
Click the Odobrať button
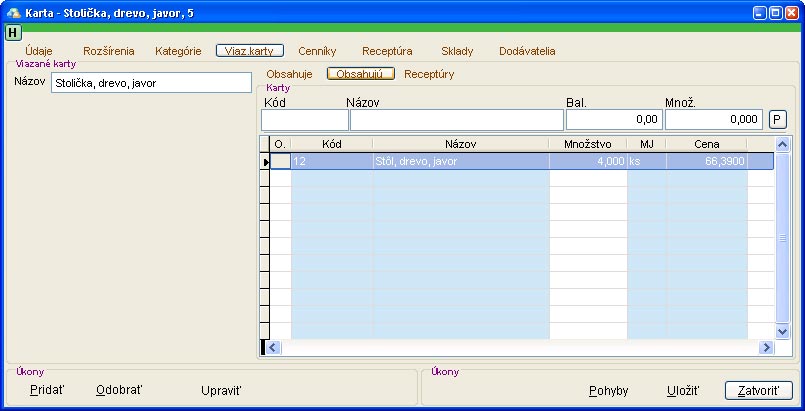[x=119, y=390]
